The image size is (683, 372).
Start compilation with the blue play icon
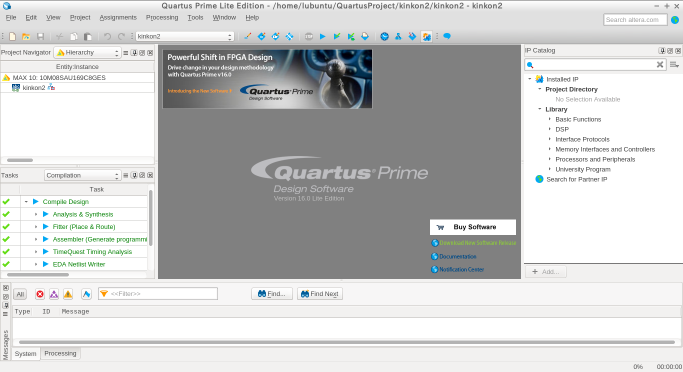[323, 37]
